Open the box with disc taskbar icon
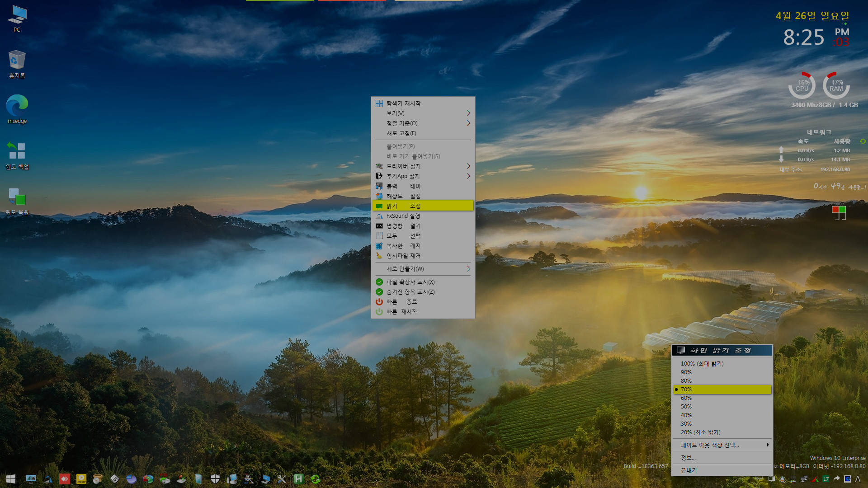This screenshot has width=868, height=488. [98, 479]
